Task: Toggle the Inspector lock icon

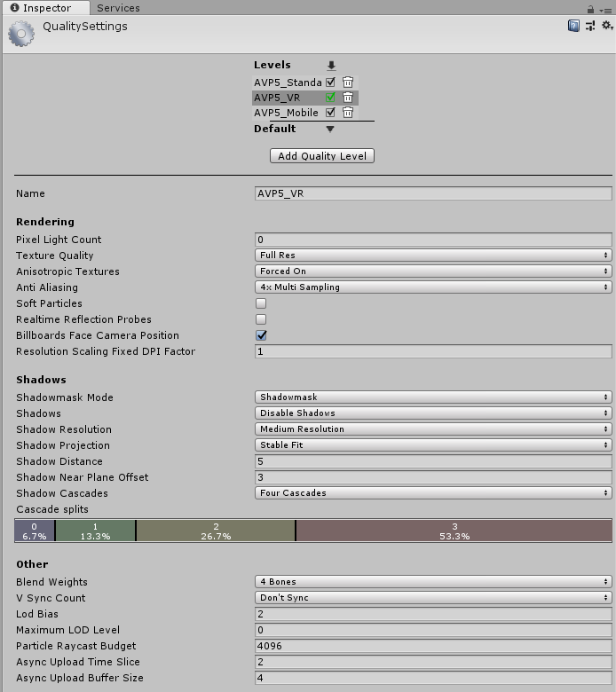Action: pos(591,9)
